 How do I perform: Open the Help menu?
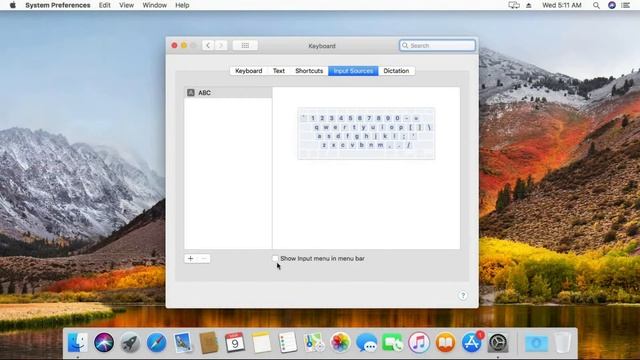pos(182,5)
